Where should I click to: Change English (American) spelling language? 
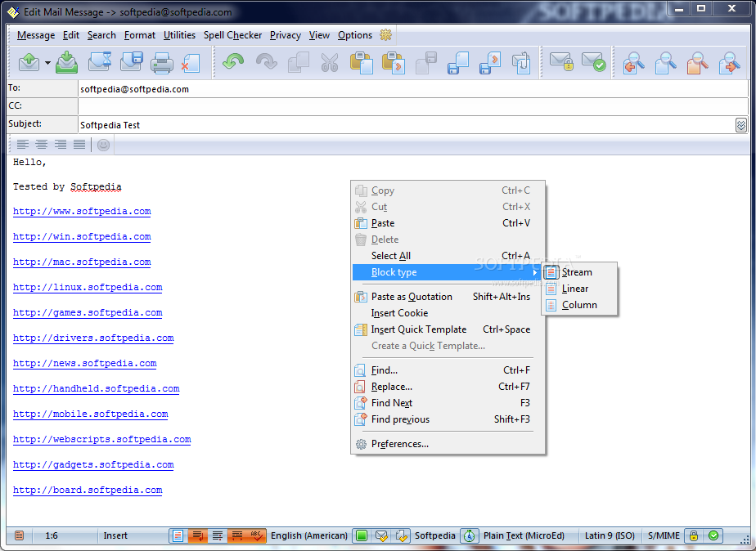309,535
